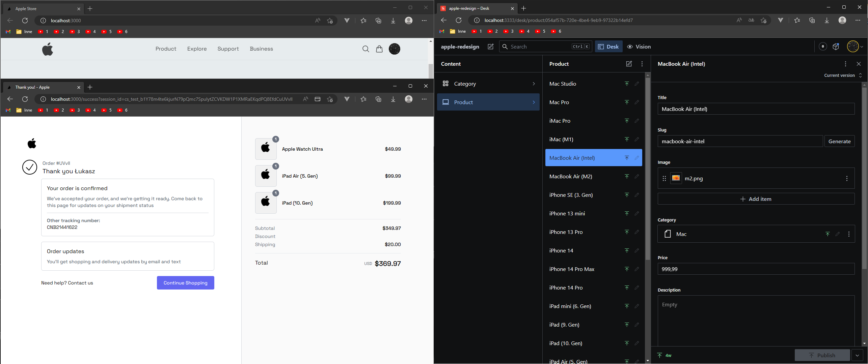
Task: Click the Apple logo on the order page
Action: coord(32,143)
